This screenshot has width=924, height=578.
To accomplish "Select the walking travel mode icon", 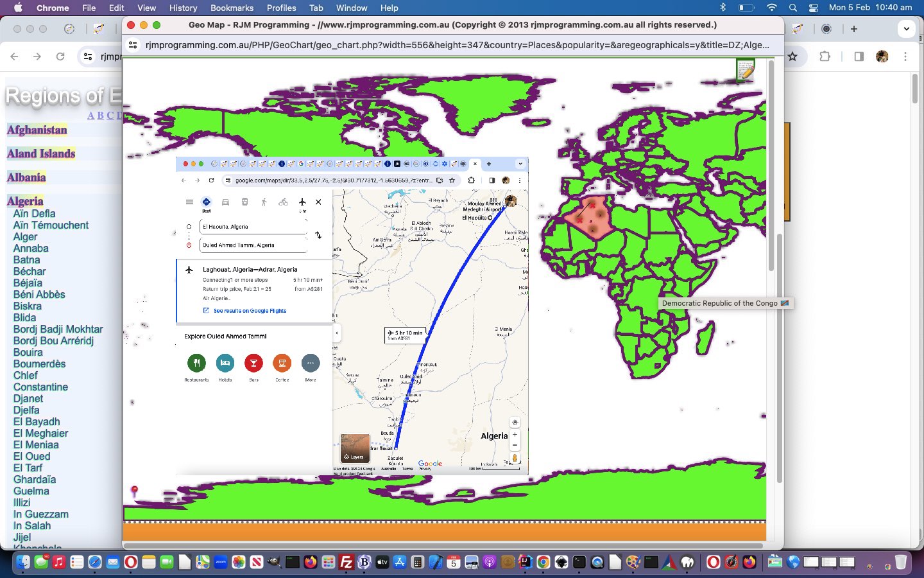I will [264, 202].
